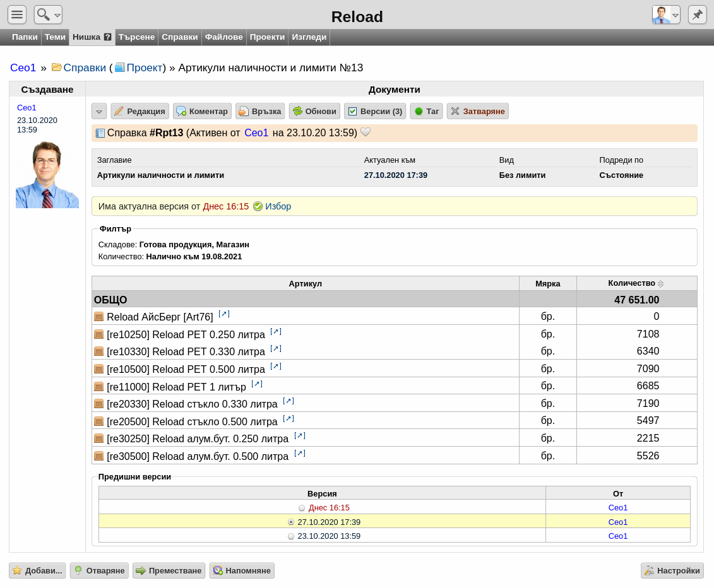Click the Редакция edit button

(140, 112)
